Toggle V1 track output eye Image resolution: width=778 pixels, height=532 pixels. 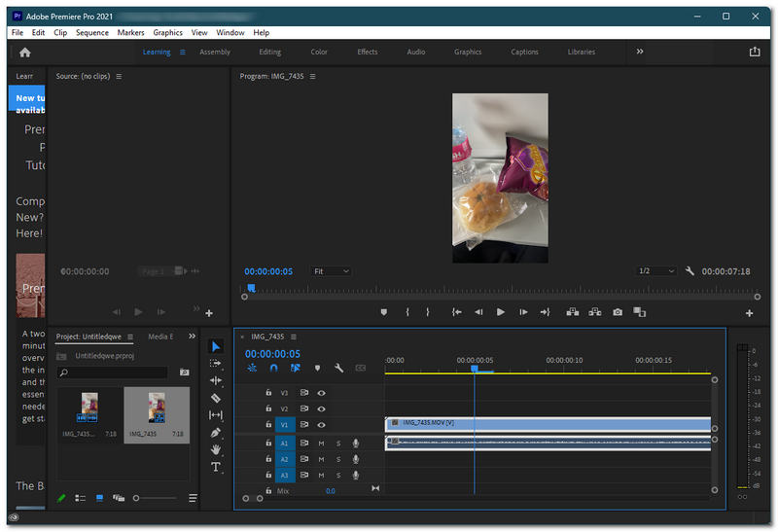click(322, 425)
